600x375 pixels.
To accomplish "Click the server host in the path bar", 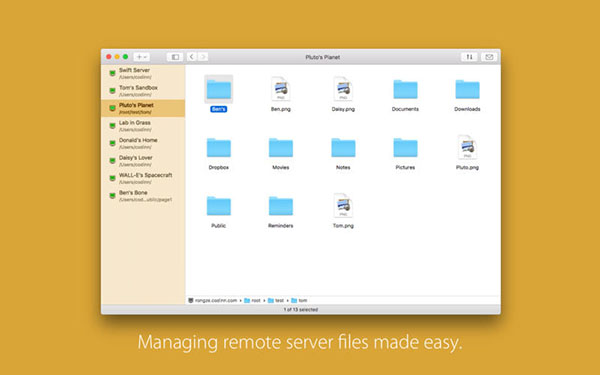I will [213, 300].
